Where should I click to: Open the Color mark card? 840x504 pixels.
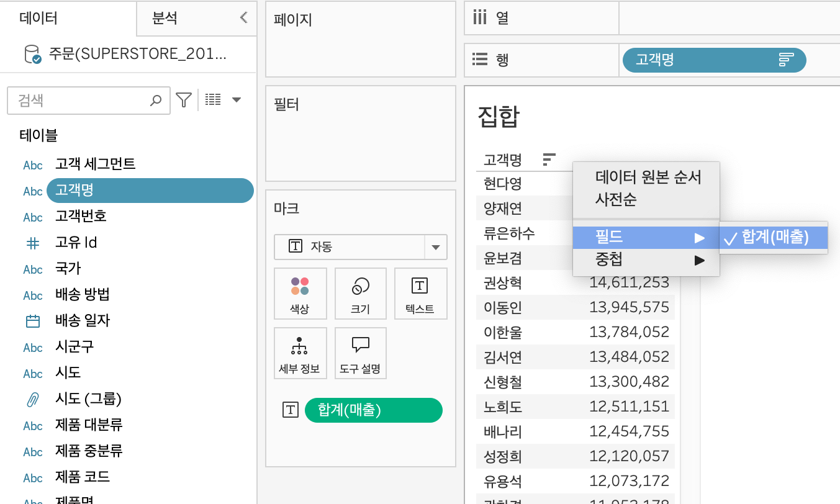300,294
